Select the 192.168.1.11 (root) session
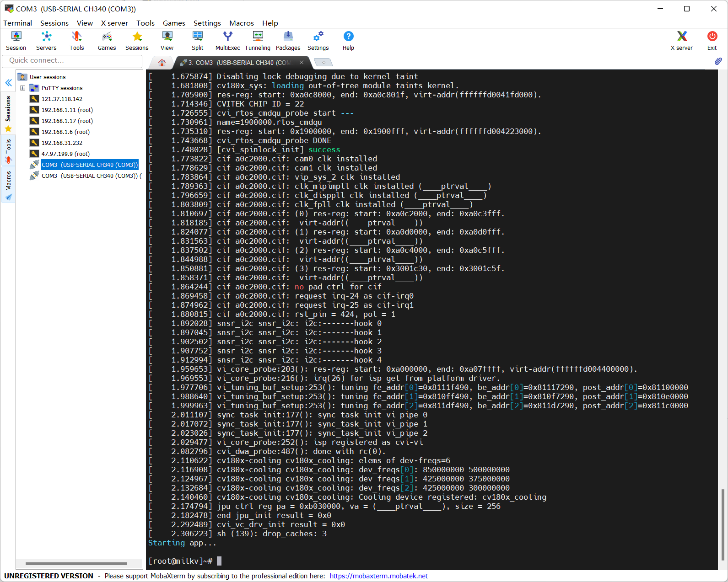 [67, 110]
